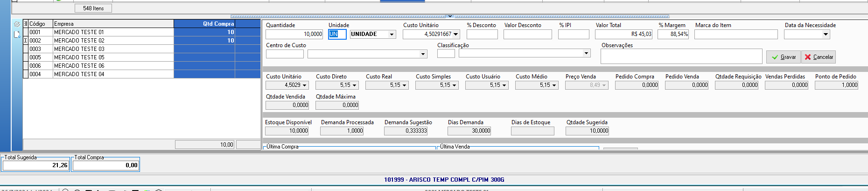Click the Qtdade Vendida value field
Screen dimensions: 868x191
click(x=287, y=105)
